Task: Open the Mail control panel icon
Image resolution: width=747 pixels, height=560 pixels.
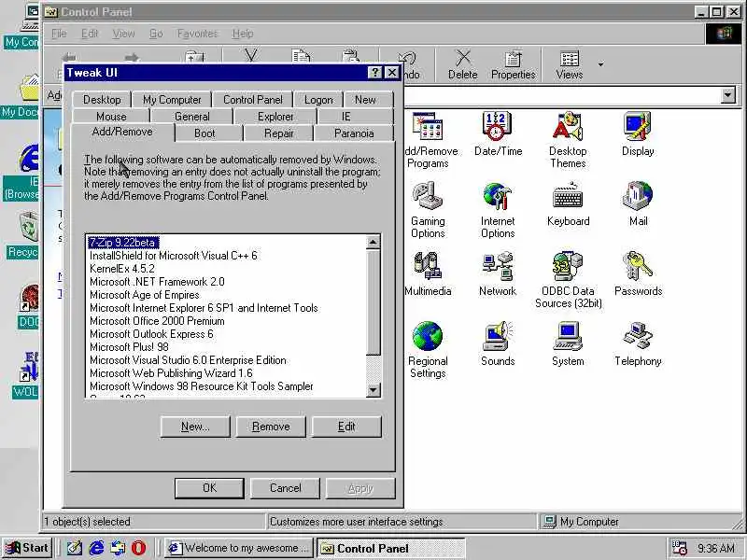Action: tap(638, 203)
